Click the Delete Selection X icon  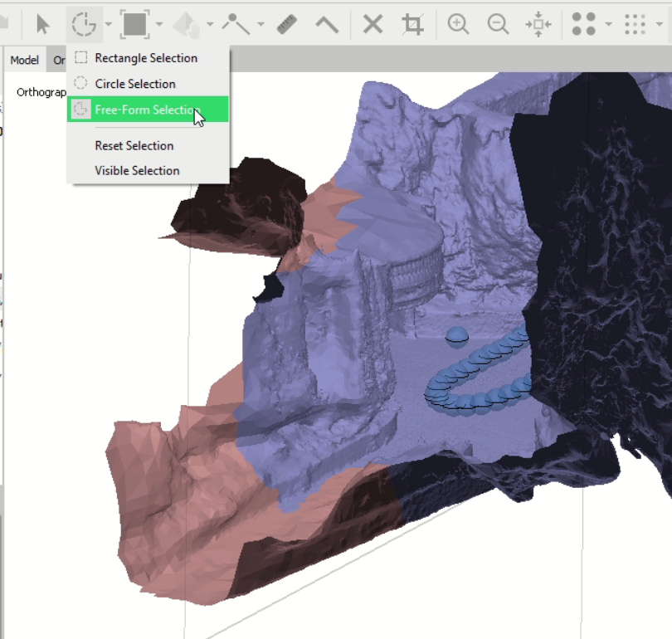pos(373,24)
